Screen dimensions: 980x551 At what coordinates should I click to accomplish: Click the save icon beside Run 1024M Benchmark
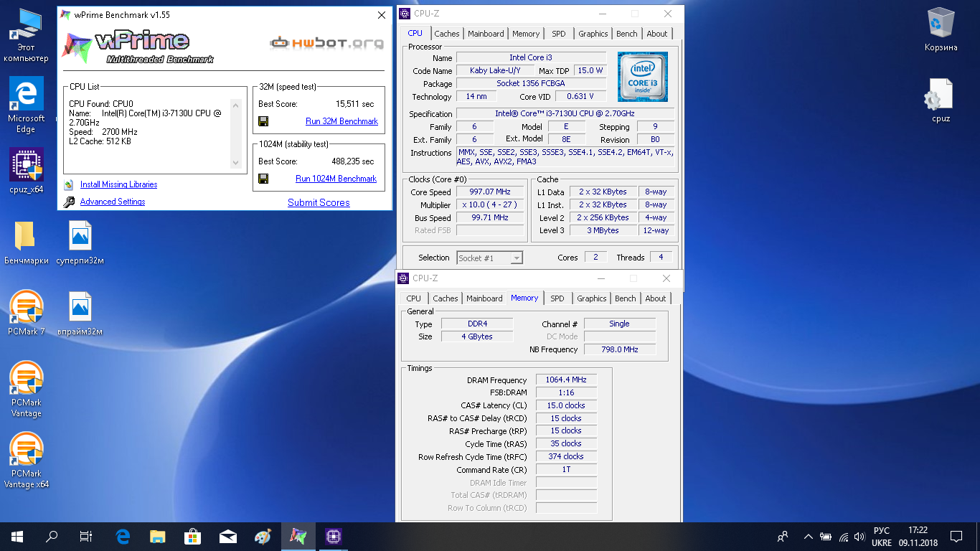pos(263,179)
